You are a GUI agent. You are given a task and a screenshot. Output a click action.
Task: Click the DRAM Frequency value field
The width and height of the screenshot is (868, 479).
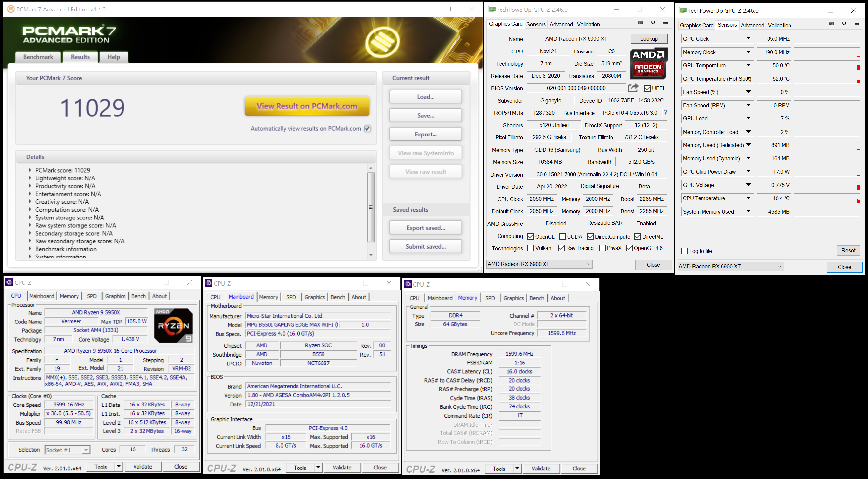[519, 354]
